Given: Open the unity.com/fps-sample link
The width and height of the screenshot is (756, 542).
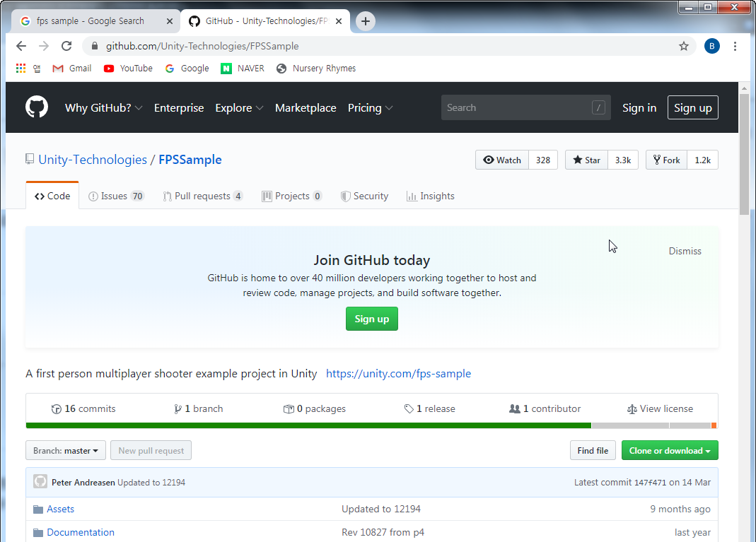Looking at the screenshot, I should click(398, 373).
